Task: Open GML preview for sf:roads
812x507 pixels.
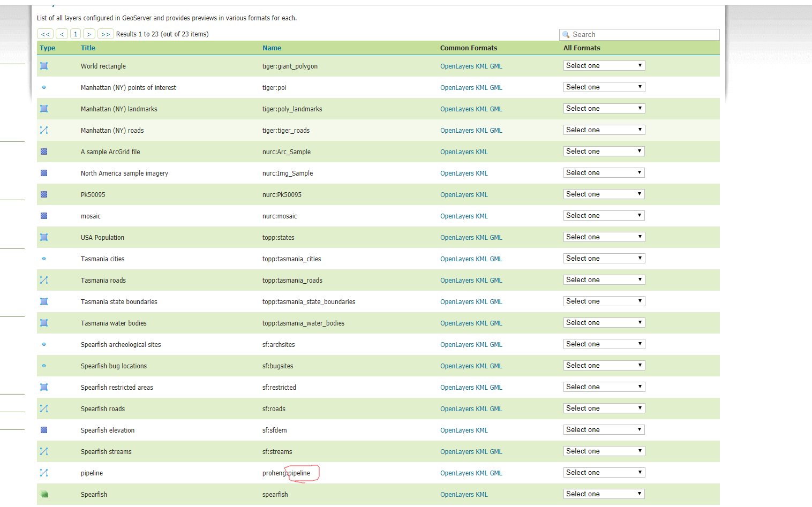Action: (496, 409)
